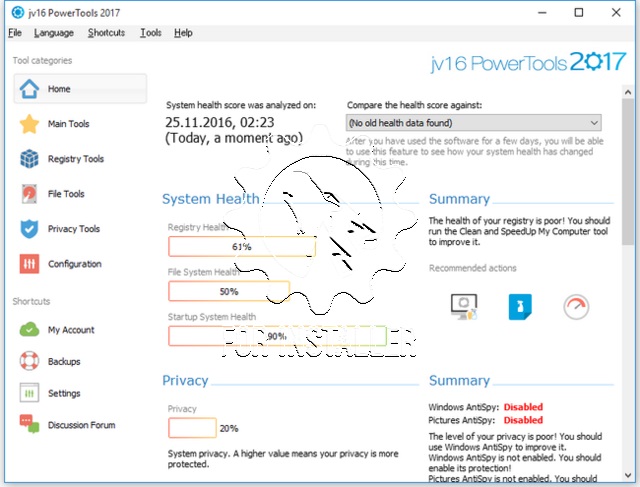This screenshot has height=487, width=640.
Task: Click the Tool categories label
Action: click(42, 60)
